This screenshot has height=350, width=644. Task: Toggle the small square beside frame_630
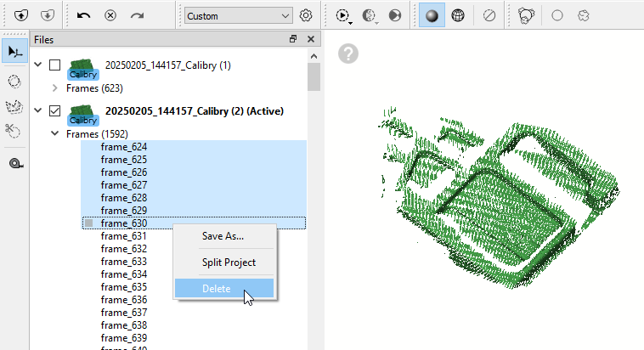point(88,223)
